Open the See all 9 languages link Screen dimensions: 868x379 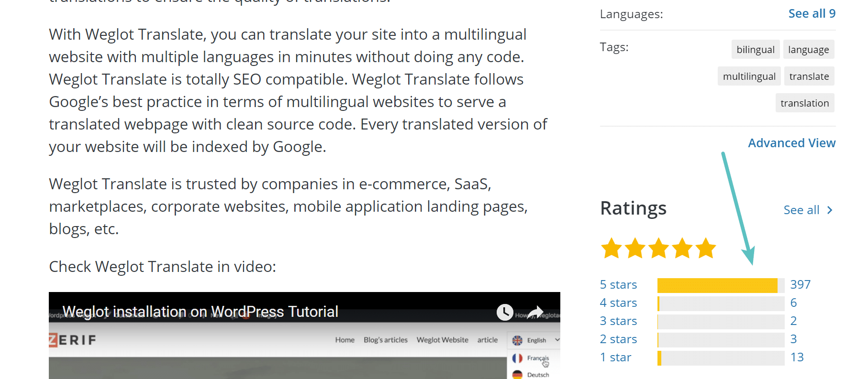pos(812,13)
